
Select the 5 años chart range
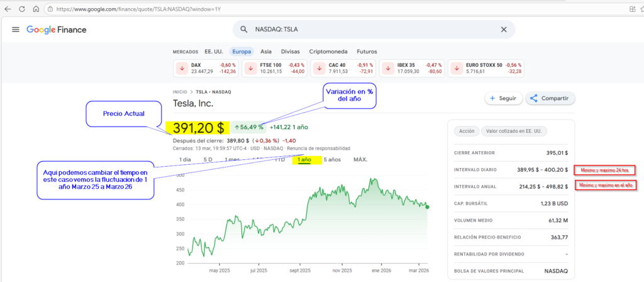click(x=333, y=160)
